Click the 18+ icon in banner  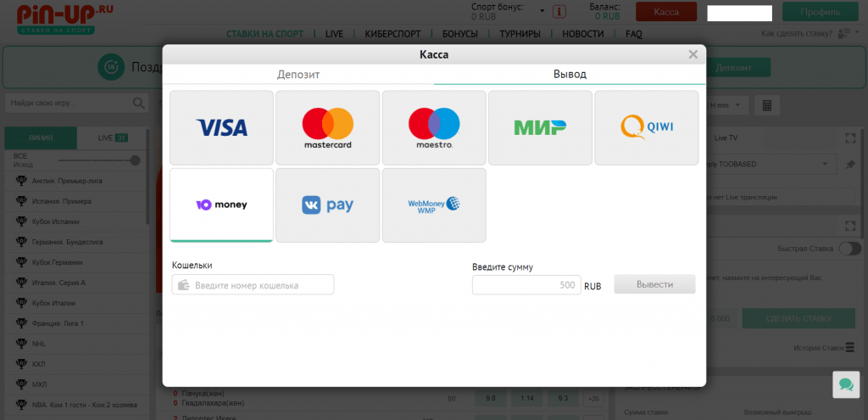click(x=111, y=68)
